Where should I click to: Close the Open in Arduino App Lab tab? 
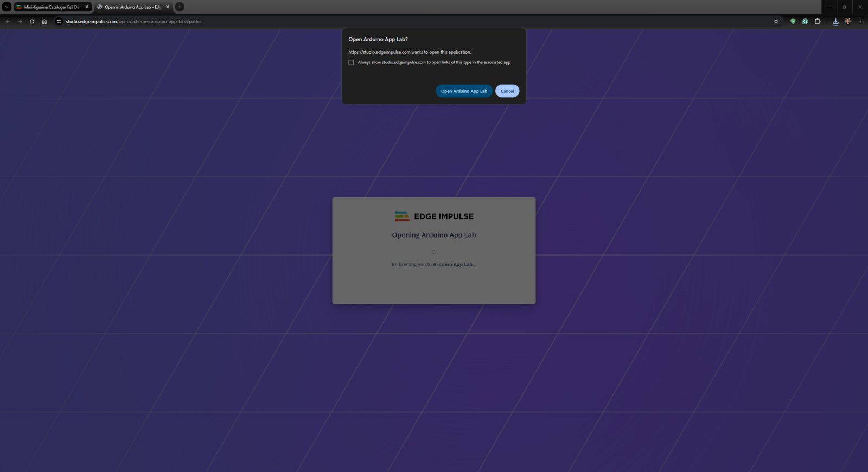pos(167,7)
